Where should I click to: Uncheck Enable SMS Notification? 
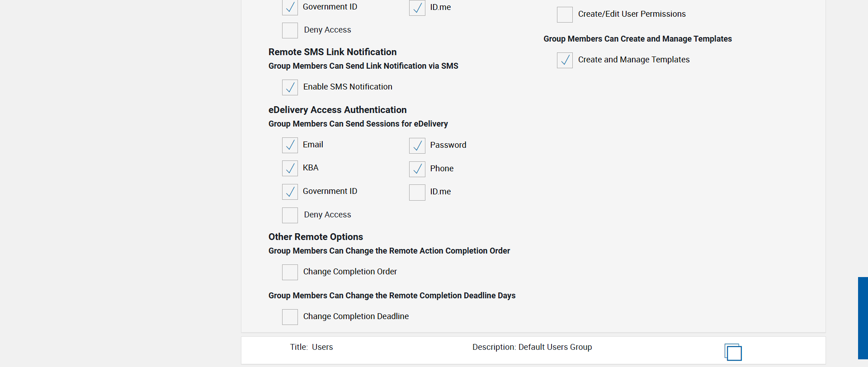pyautogui.click(x=290, y=87)
